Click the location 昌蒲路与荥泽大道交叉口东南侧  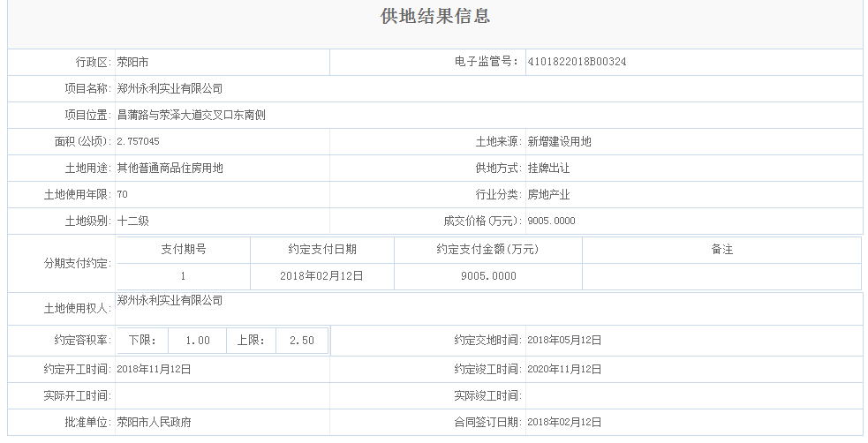click(x=192, y=115)
